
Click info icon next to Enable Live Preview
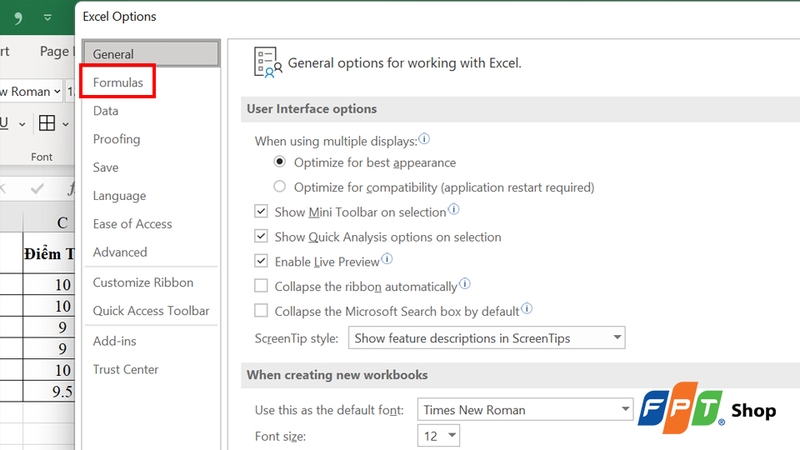pyautogui.click(x=387, y=259)
